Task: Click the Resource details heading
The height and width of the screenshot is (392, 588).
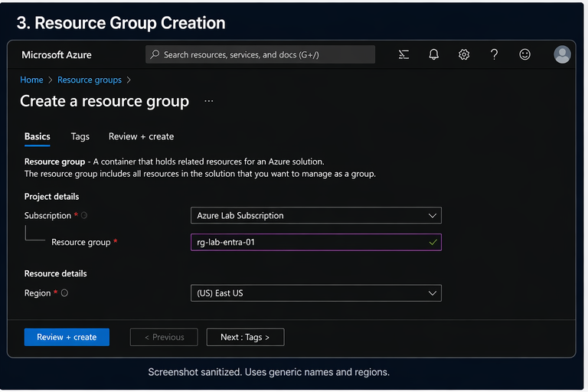Action: (x=55, y=273)
